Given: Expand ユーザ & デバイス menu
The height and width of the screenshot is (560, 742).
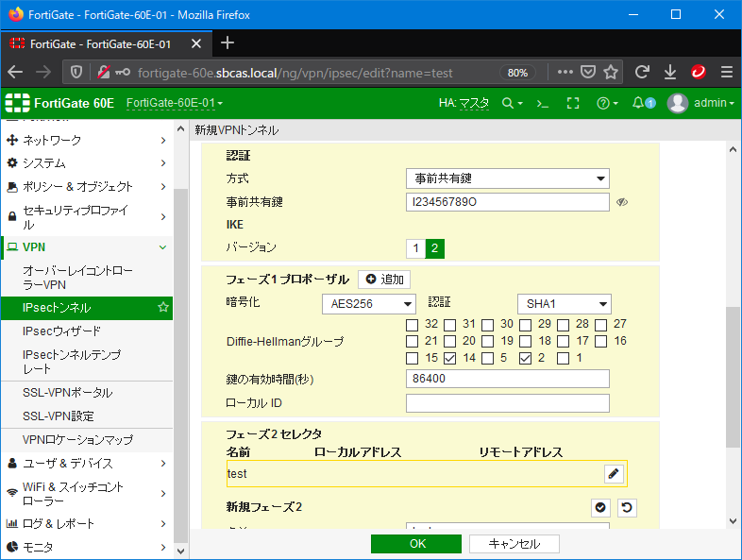Looking at the screenshot, I should (x=87, y=464).
